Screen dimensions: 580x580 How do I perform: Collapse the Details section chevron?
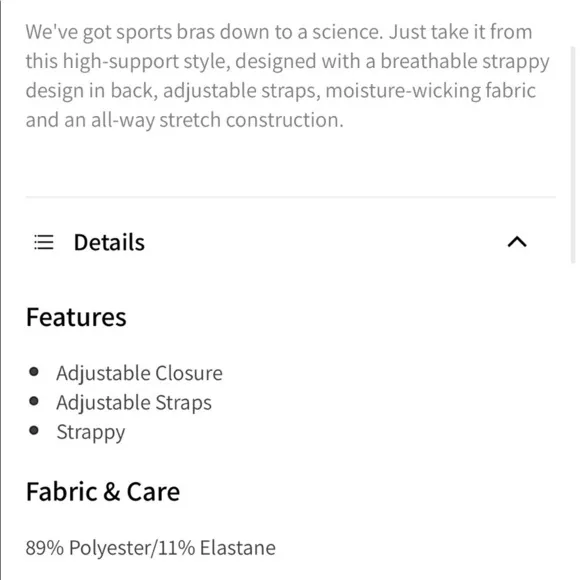[x=517, y=242]
